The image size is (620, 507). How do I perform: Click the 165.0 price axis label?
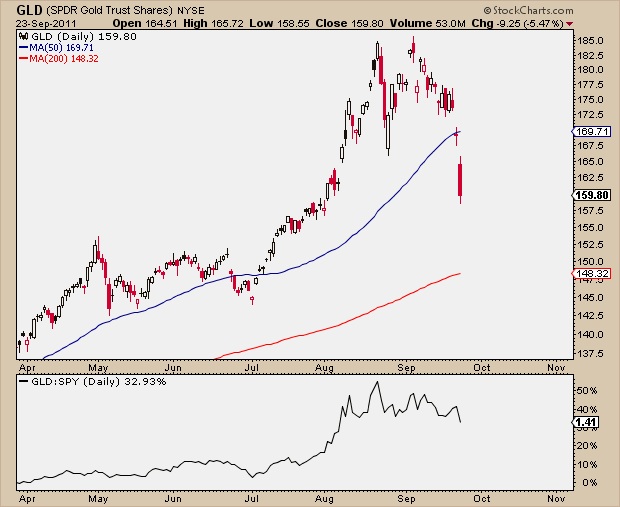pyautogui.click(x=590, y=161)
